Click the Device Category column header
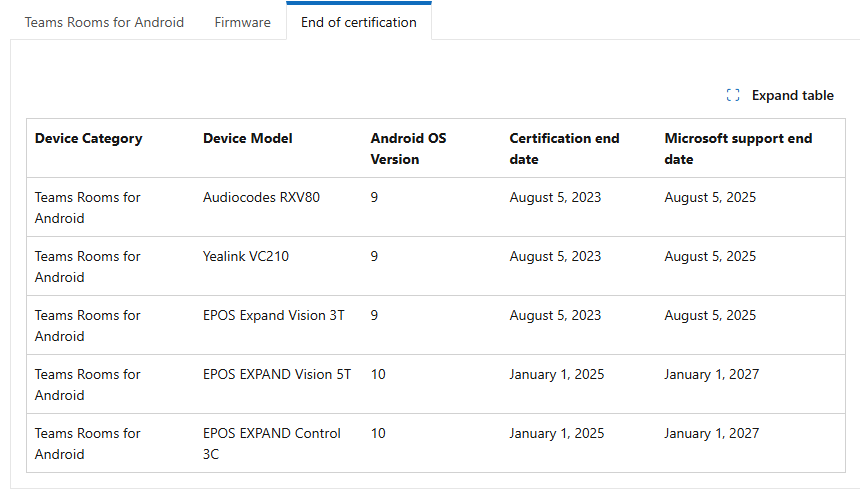 [x=88, y=139]
